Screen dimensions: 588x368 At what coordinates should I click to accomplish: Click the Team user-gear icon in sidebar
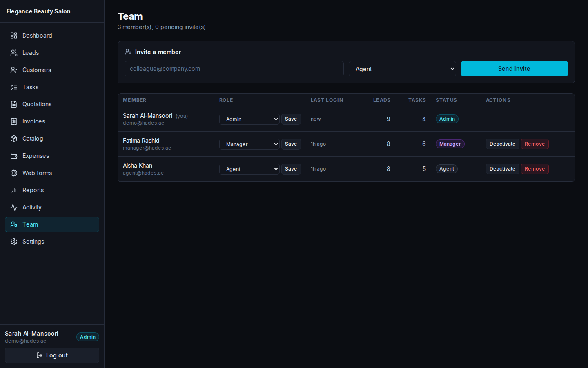point(14,224)
